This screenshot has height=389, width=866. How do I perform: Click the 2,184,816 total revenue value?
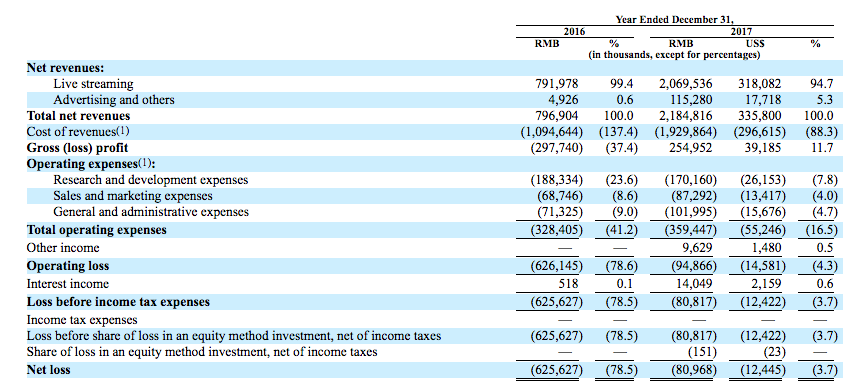point(687,116)
